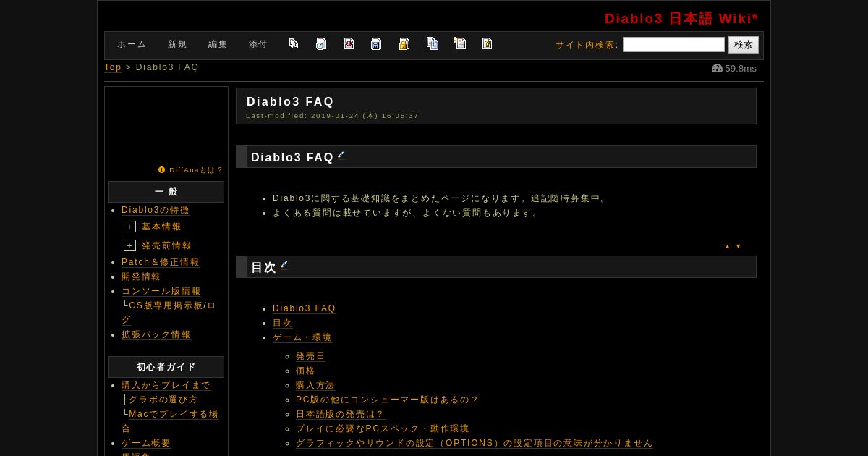Click the two-page diff icon
The height and width of the screenshot is (456, 868).
pyautogui.click(x=433, y=43)
